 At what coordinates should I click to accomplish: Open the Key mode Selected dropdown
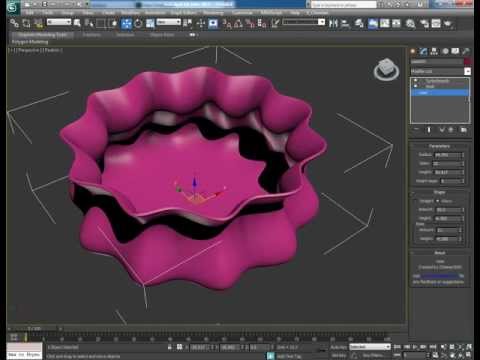click(x=370, y=347)
